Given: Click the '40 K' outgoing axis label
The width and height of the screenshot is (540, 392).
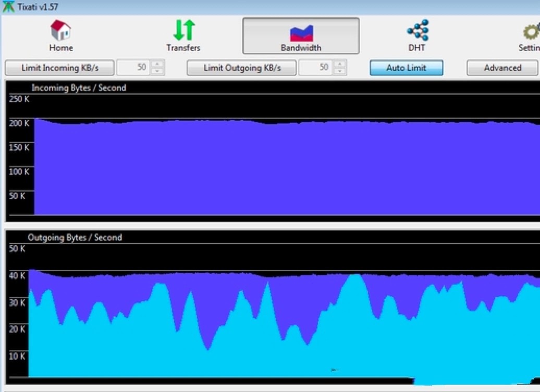Looking at the screenshot, I should click(x=17, y=276).
